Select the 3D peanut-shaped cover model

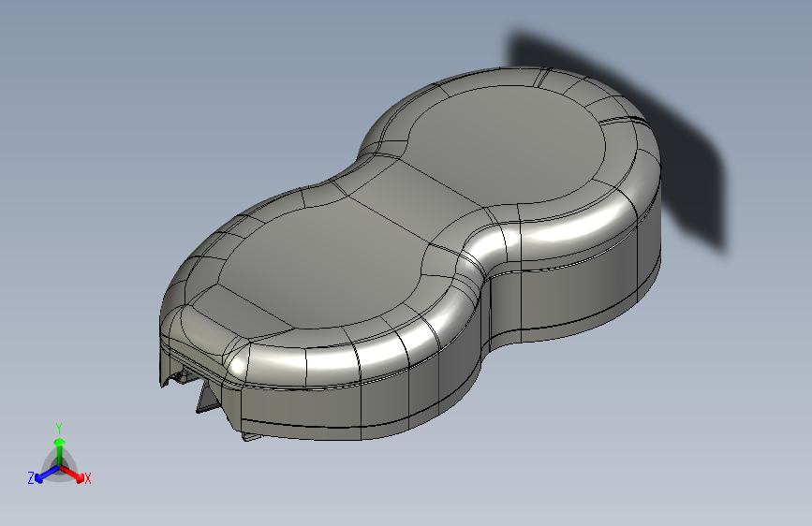click(x=410, y=254)
